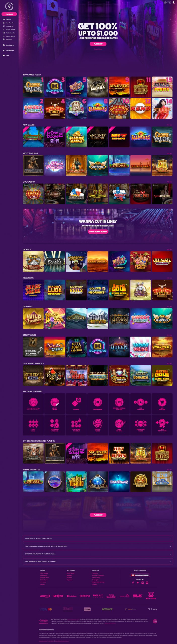Click the Buy A Bonus Round button
Viewport: 177px width, 644px height.
coord(98,231)
